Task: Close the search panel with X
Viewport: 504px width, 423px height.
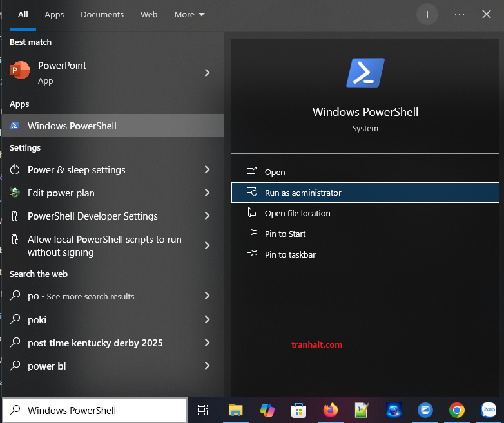Action: 487,14
